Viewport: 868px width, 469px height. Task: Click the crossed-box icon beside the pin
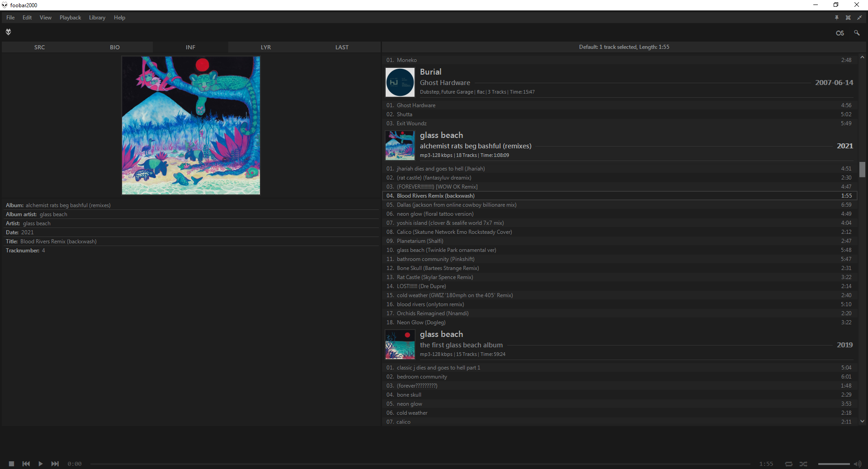tap(848, 18)
